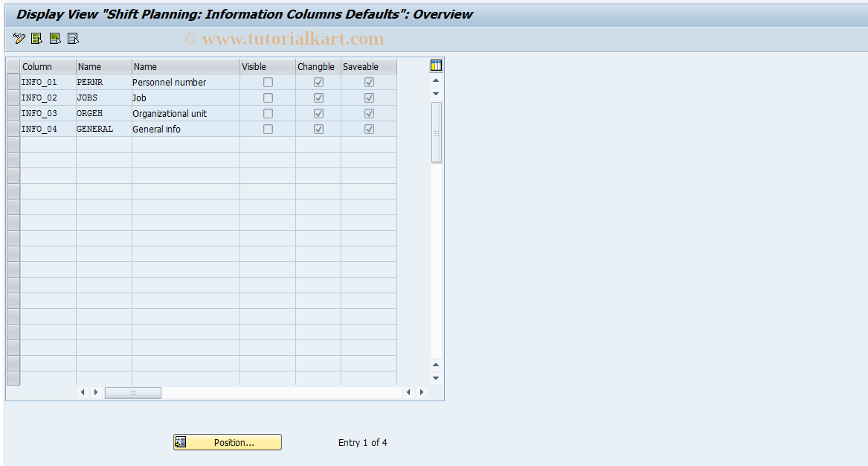Toggle Saveable checkbox for Personnel number row
This screenshot has height=466, width=868.
[369, 82]
